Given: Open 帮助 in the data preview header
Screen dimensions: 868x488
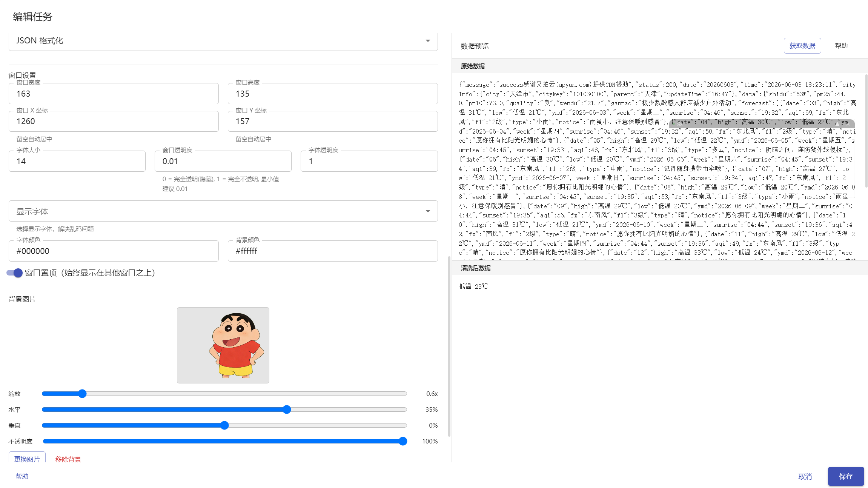Looking at the screenshot, I should point(841,46).
